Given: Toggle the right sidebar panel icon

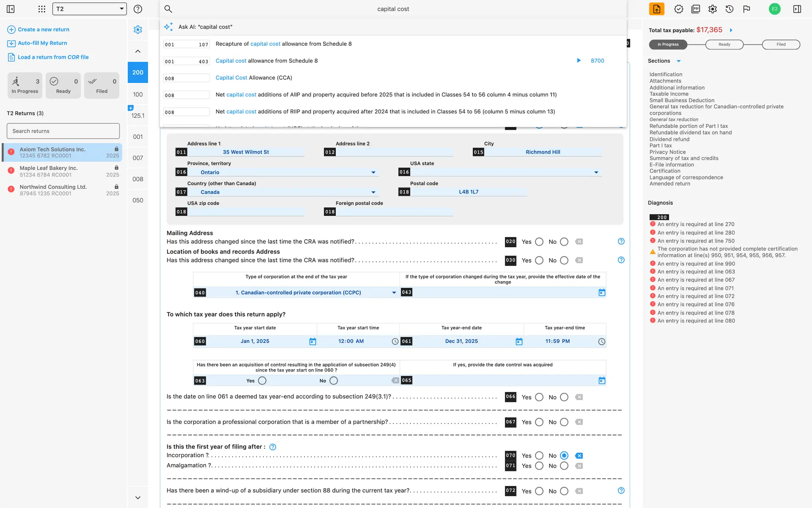Looking at the screenshot, I should point(797,9).
